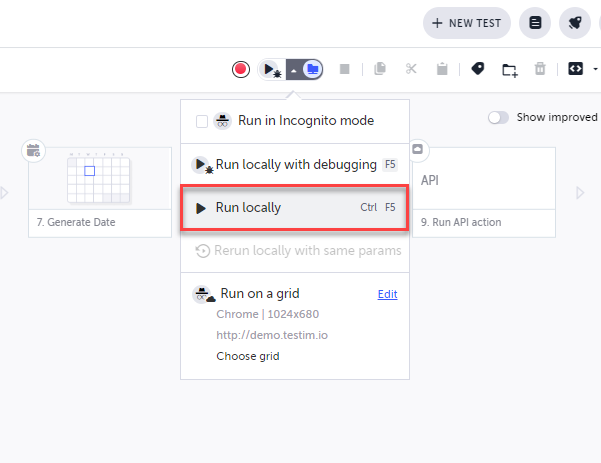Choose Run locally with debugging option
Screen dimensions: 601x463
295,164
